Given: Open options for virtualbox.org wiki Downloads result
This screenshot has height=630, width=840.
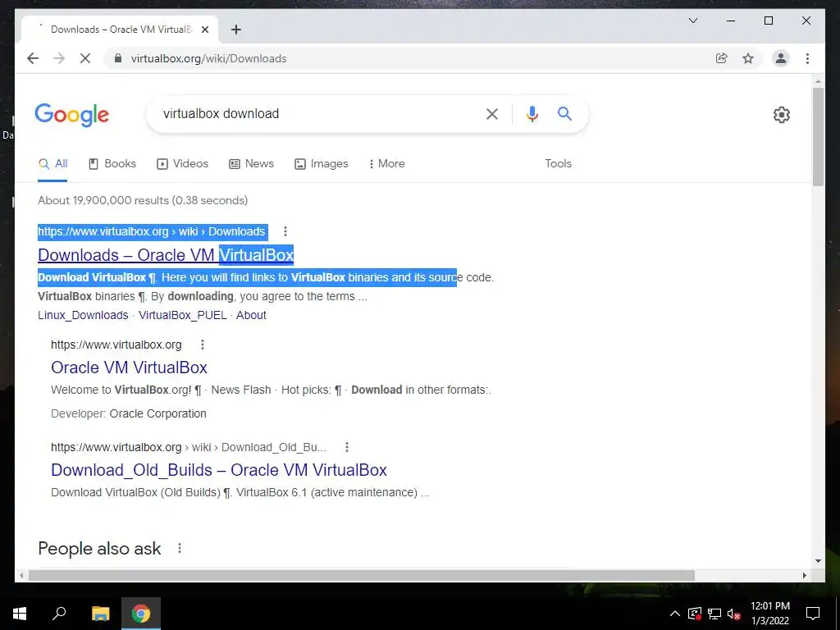Looking at the screenshot, I should coord(285,231).
